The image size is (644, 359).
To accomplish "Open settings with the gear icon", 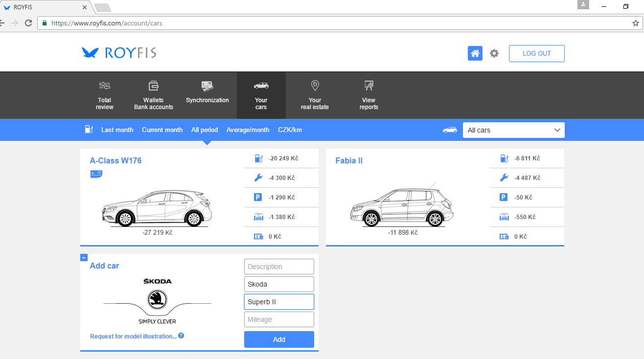I will point(494,53).
